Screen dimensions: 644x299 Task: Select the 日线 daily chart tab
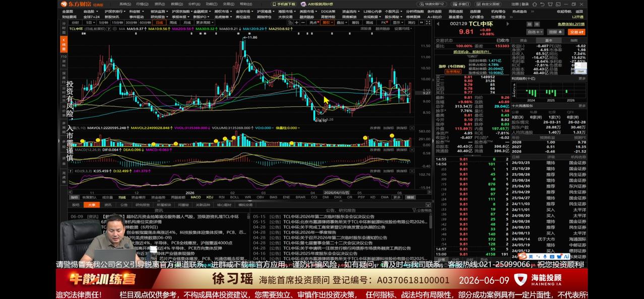coord(159,22)
